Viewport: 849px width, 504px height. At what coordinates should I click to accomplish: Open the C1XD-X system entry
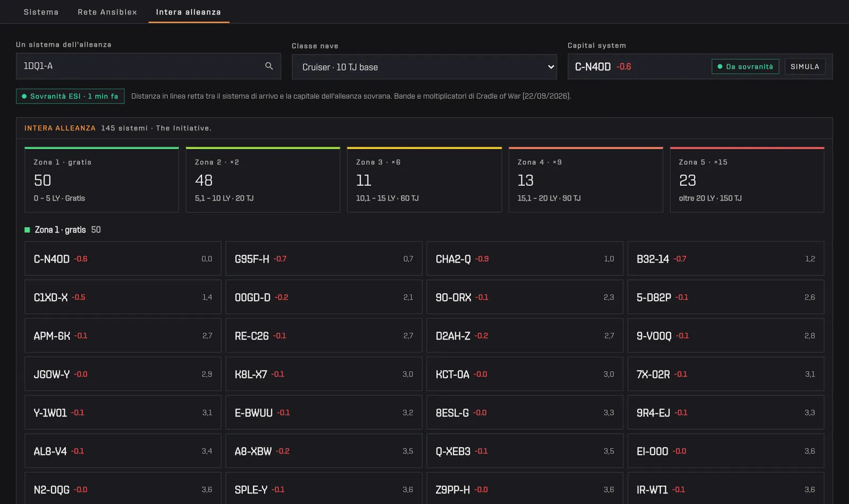tap(123, 297)
